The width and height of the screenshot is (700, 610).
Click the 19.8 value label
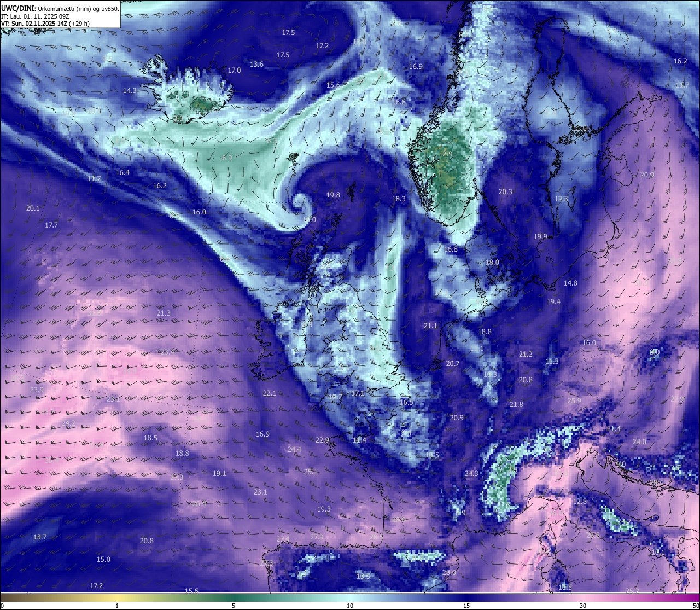coord(333,195)
